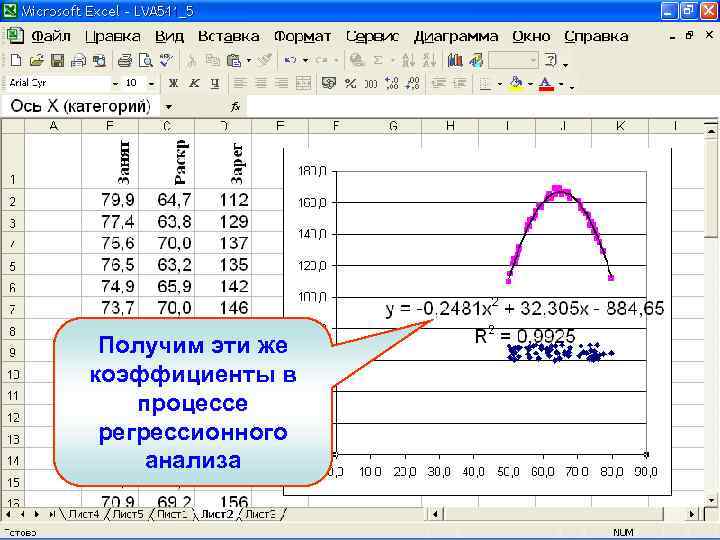This screenshot has height=540, width=720.
Task: Open the undo history dropdown arrow
Action: coord(305,60)
